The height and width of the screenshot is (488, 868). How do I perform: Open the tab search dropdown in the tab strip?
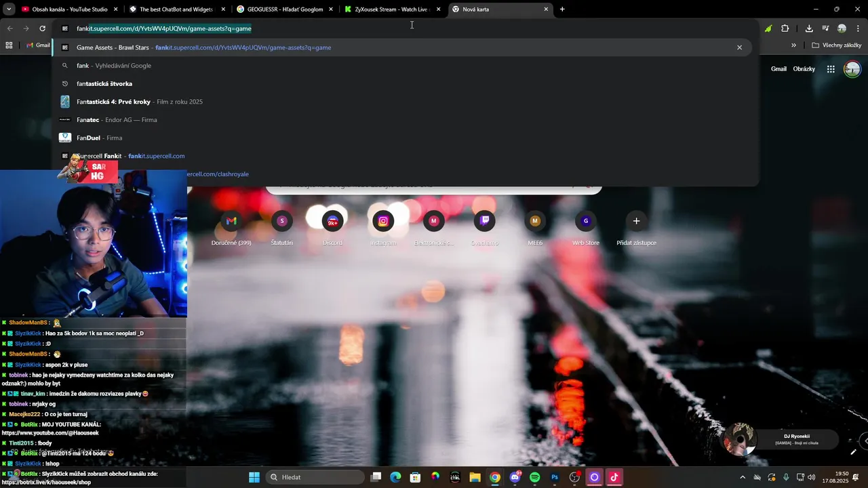(9, 9)
